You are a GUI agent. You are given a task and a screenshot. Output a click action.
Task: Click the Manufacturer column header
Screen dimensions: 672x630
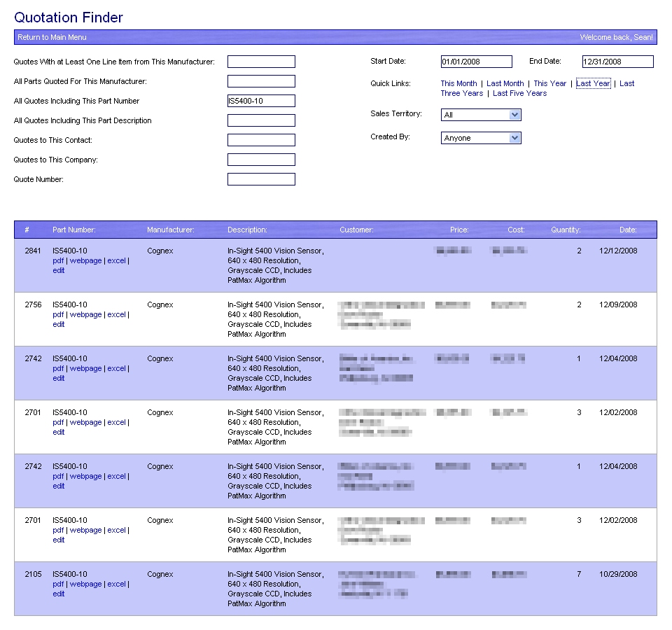(170, 230)
